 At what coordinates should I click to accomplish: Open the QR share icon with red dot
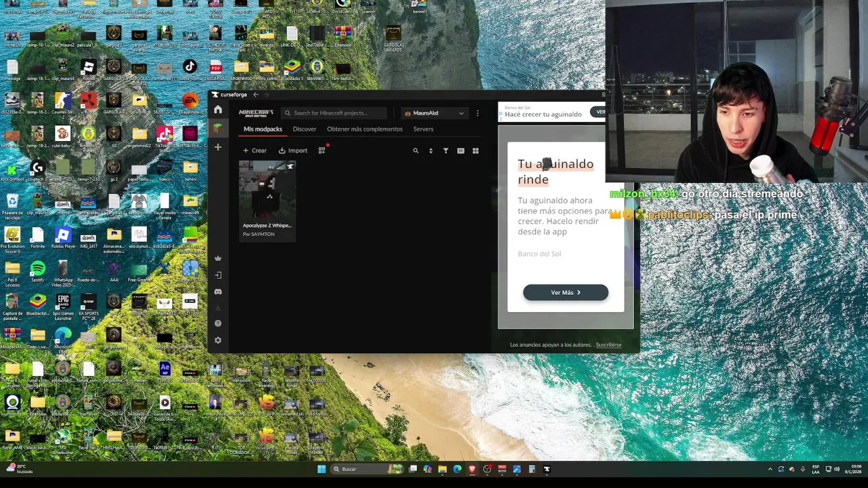322,150
